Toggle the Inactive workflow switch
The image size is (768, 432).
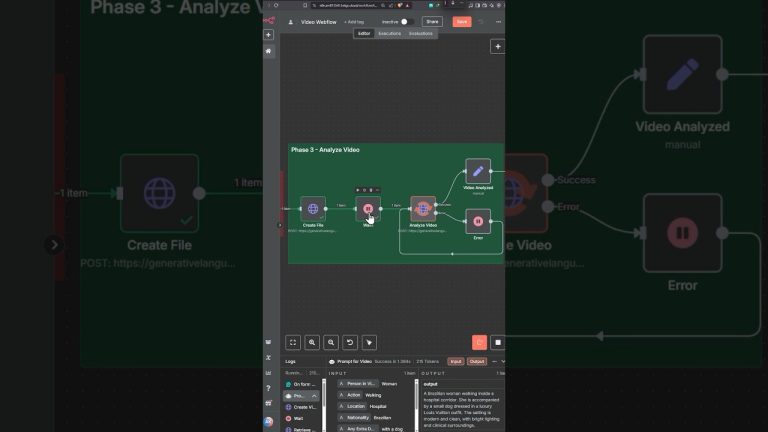click(406, 22)
